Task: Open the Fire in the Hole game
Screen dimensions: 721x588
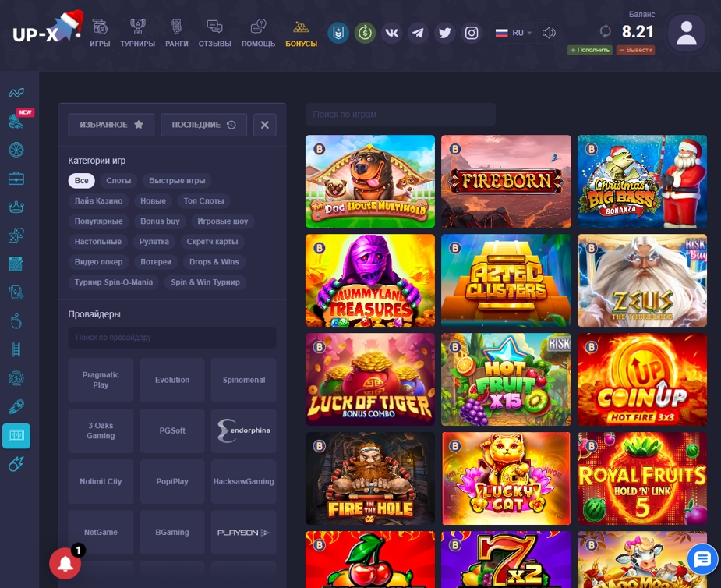Action: pos(370,479)
